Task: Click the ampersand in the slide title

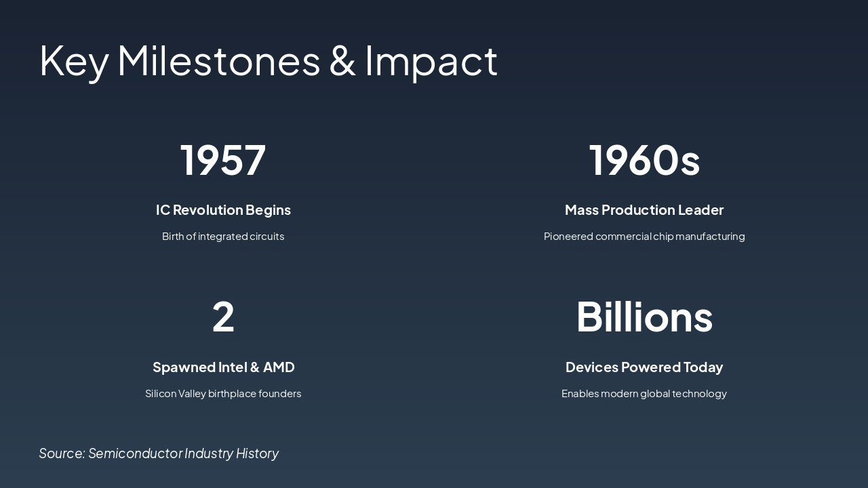Action: click(x=342, y=61)
